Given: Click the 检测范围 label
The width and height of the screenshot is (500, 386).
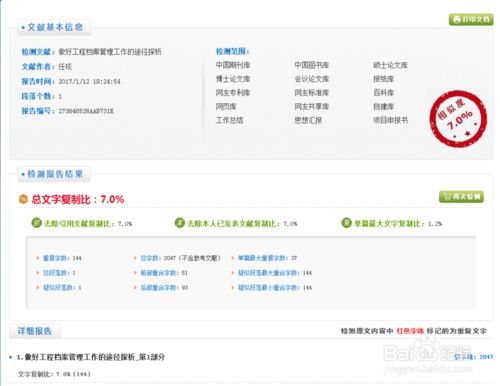Looking at the screenshot, I should pos(233,51).
